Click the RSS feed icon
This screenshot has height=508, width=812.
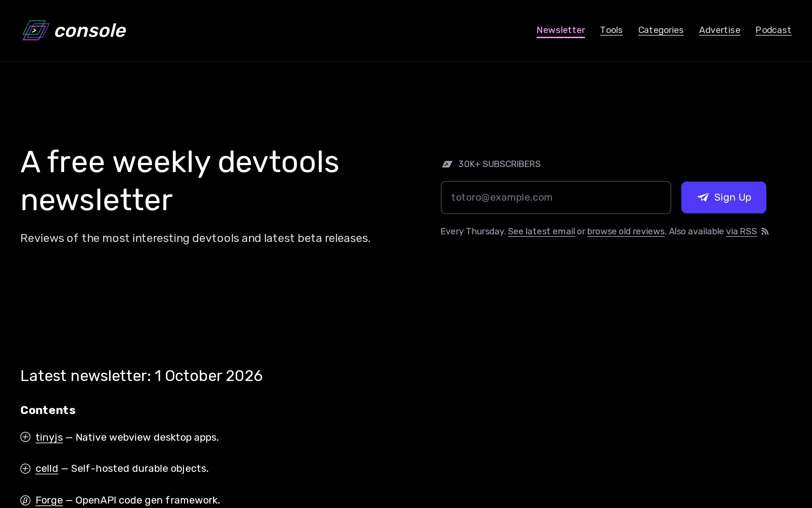[765, 231]
